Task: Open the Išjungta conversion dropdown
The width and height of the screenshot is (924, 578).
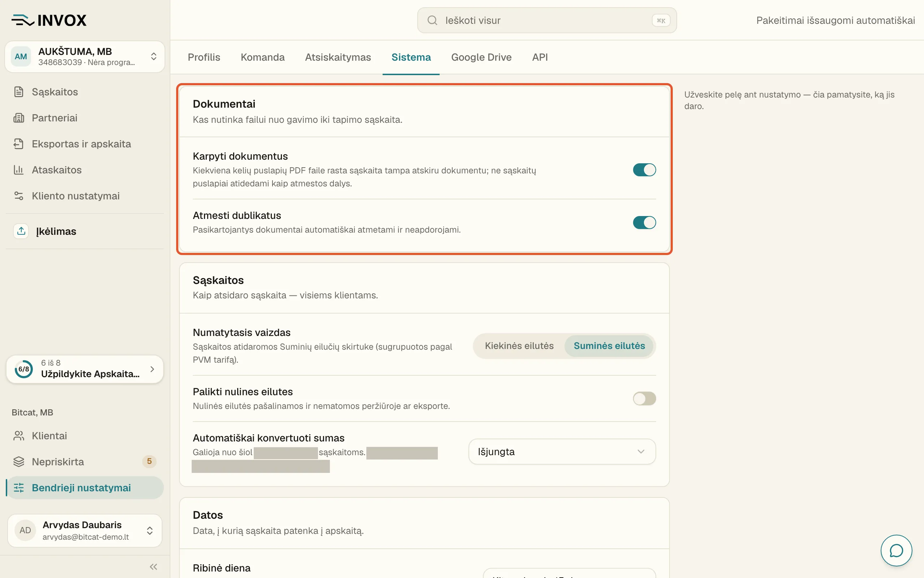Action: pos(562,452)
